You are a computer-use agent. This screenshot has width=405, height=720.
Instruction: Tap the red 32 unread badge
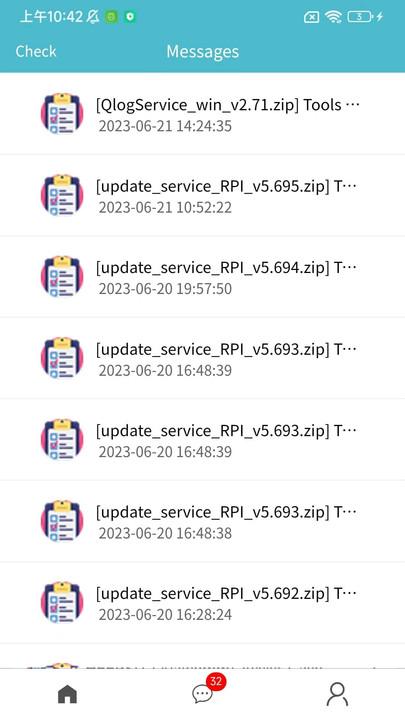coord(216,682)
